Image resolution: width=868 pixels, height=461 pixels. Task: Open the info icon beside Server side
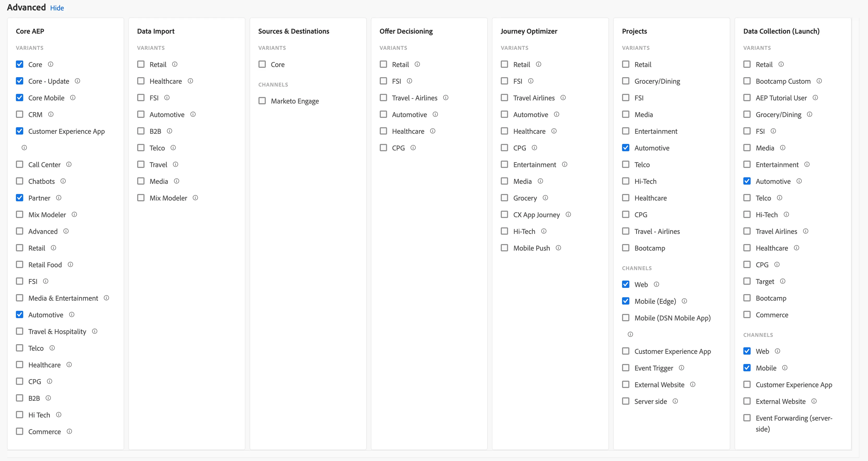675,401
